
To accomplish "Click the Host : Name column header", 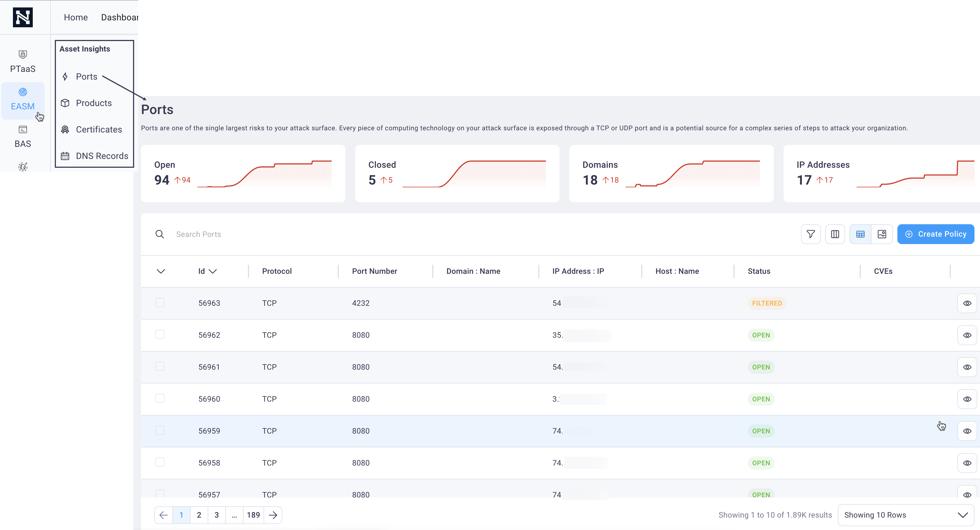I will (x=677, y=271).
